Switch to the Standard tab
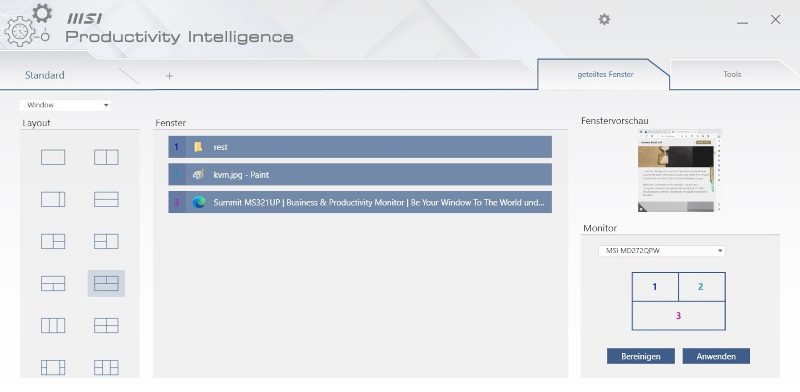Viewport: 800px width, 392px height. pos(45,75)
